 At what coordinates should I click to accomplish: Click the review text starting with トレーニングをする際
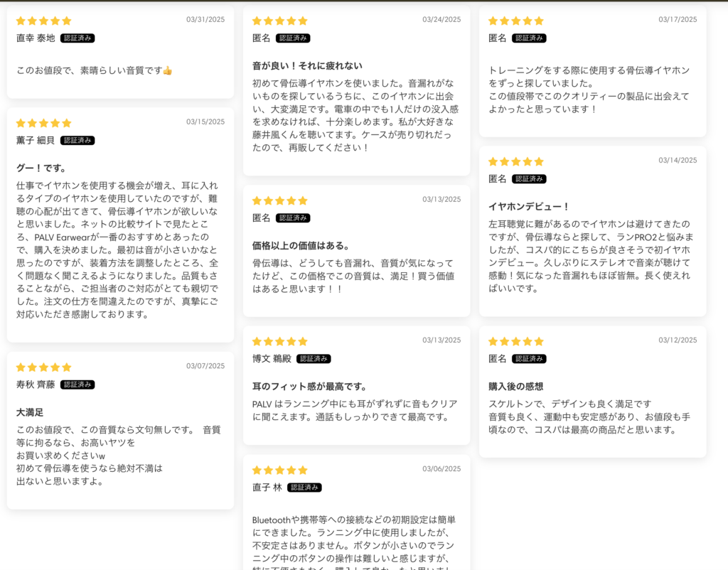click(589, 90)
